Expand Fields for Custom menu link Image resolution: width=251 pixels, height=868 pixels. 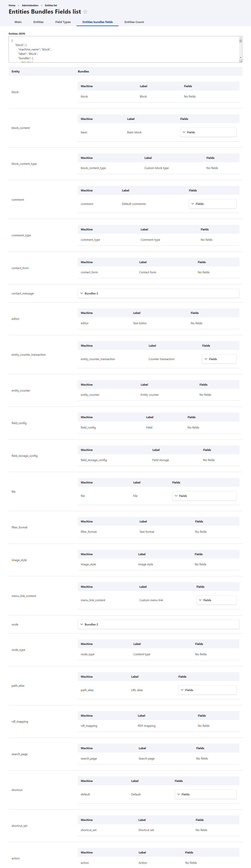click(x=216, y=600)
